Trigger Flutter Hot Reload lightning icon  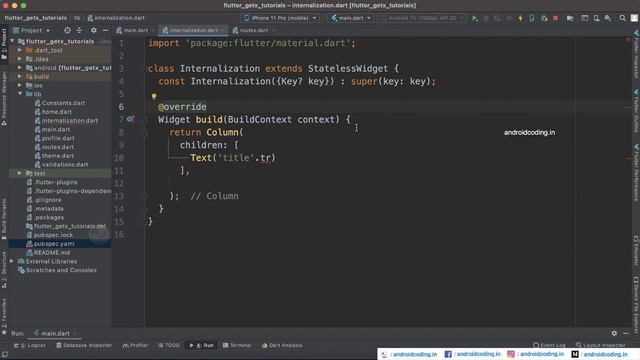tap(520, 18)
